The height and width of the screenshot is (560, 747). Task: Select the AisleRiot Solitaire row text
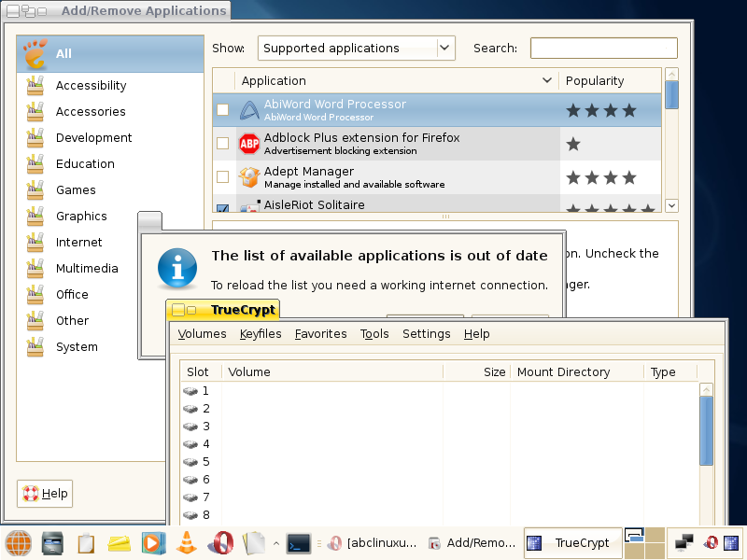315,204
